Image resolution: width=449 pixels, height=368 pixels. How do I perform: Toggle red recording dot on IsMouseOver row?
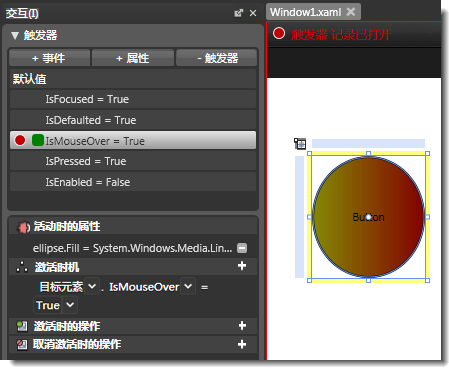pos(20,140)
